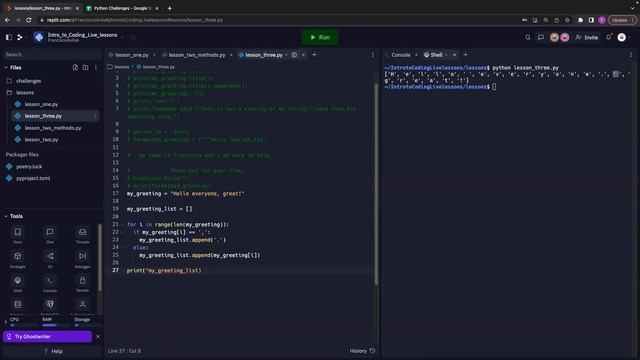Invite collaborators to the repl
640x360 pixels.
[587, 37]
